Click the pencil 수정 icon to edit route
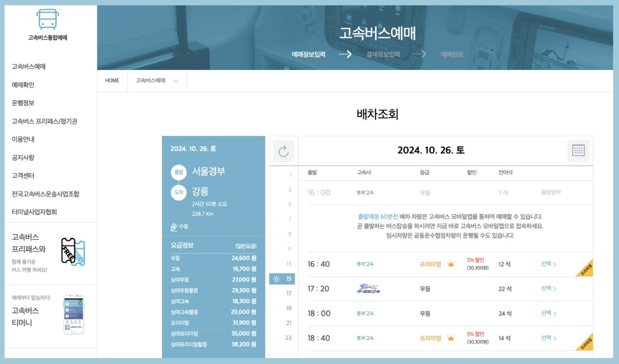Image resolution: width=619 pixels, height=364 pixels. point(174,227)
